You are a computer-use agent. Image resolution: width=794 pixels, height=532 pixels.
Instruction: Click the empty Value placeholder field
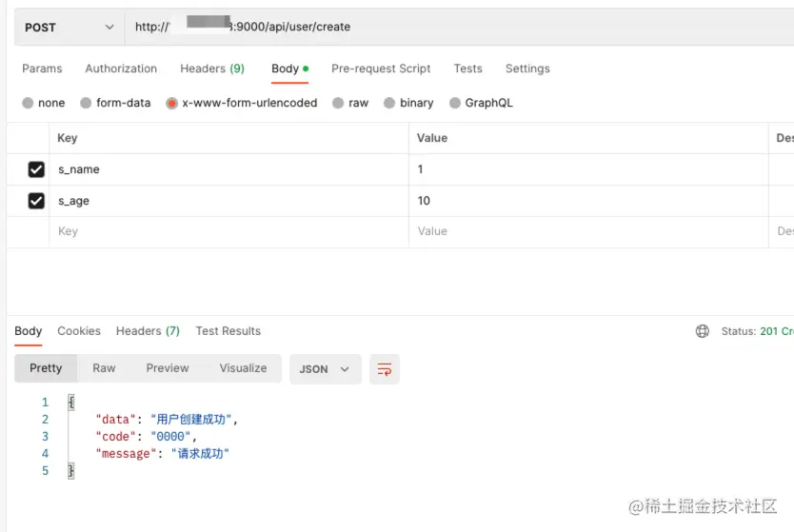(x=588, y=232)
